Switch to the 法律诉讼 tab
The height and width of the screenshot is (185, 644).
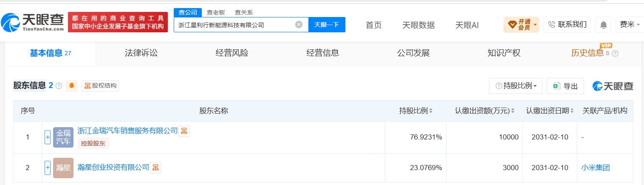[141, 53]
